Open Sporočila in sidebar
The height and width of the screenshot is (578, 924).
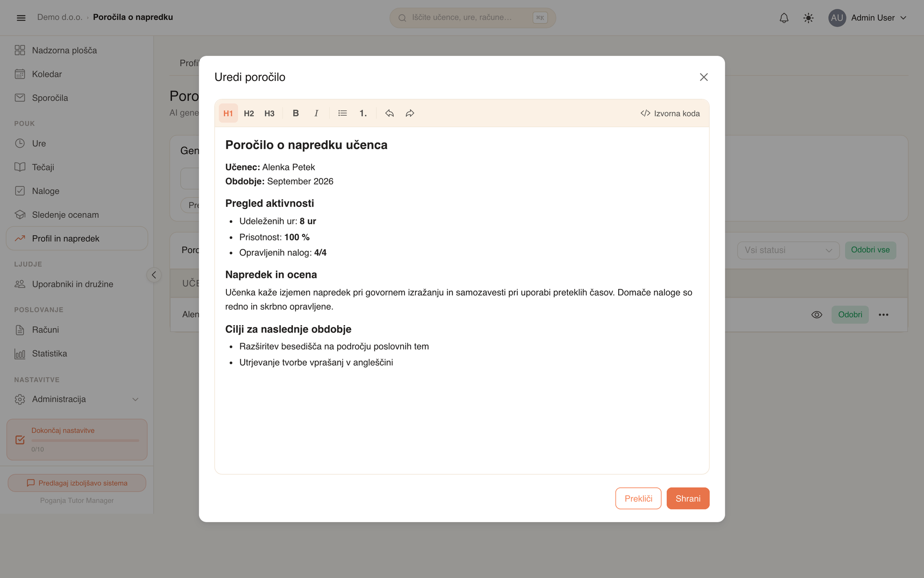pyautogui.click(x=77, y=98)
